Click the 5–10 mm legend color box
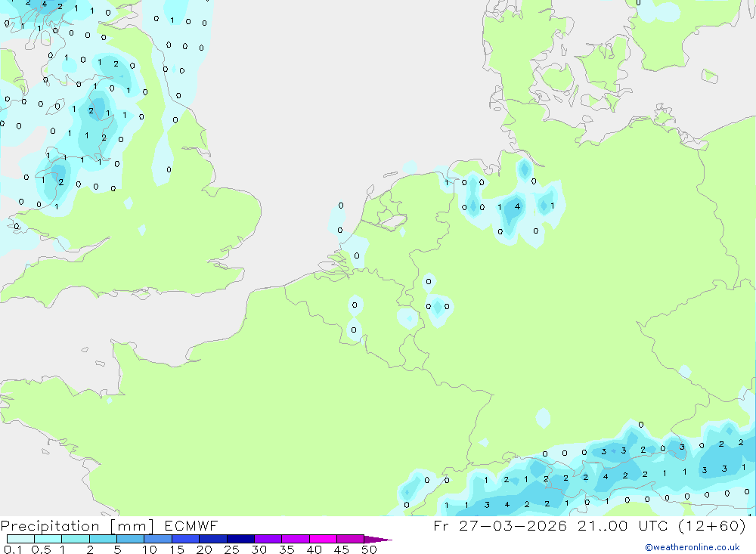Image resolution: width=756 pixels, height=554 pixels. pos(131,539)
